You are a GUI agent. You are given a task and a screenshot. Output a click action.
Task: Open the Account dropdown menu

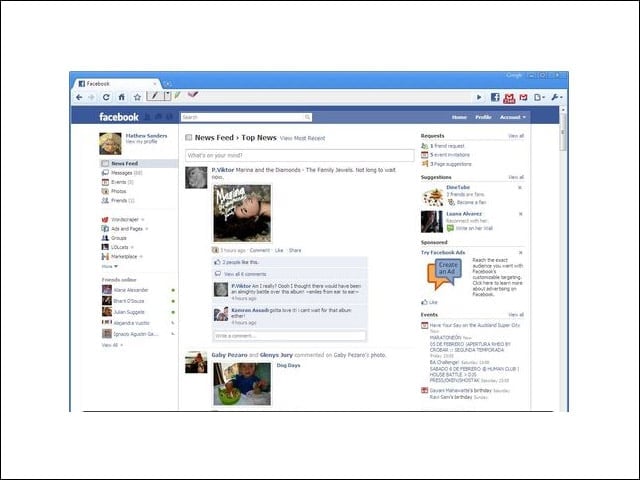coord(513,117)
